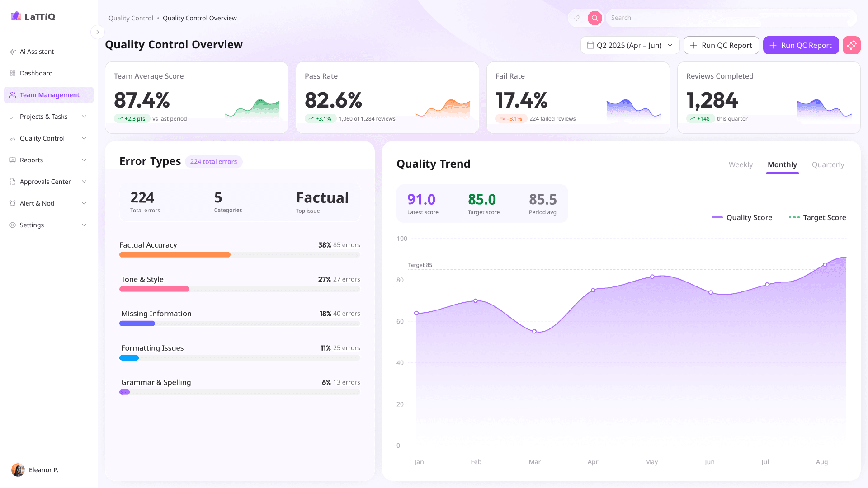Toggle the Quality Score legend entry
The width and height of the screenshot is (868, 488).
point(742,217)
